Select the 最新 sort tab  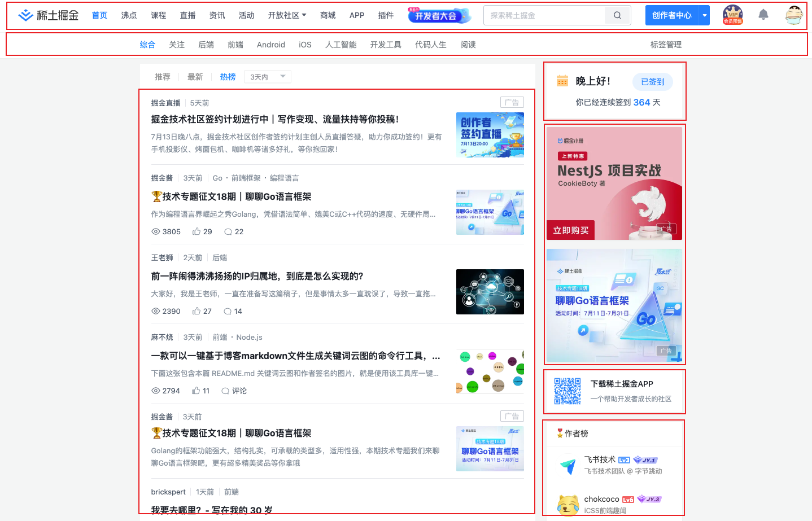[x=195, y=77]
